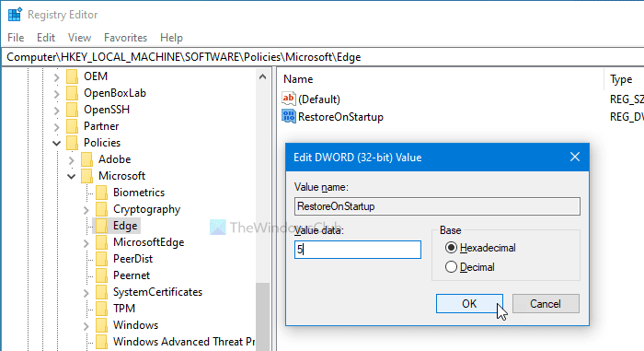Click the Biometrics folder icon
The height and width of the screenshot is (351, 644).
coord(102,193)
